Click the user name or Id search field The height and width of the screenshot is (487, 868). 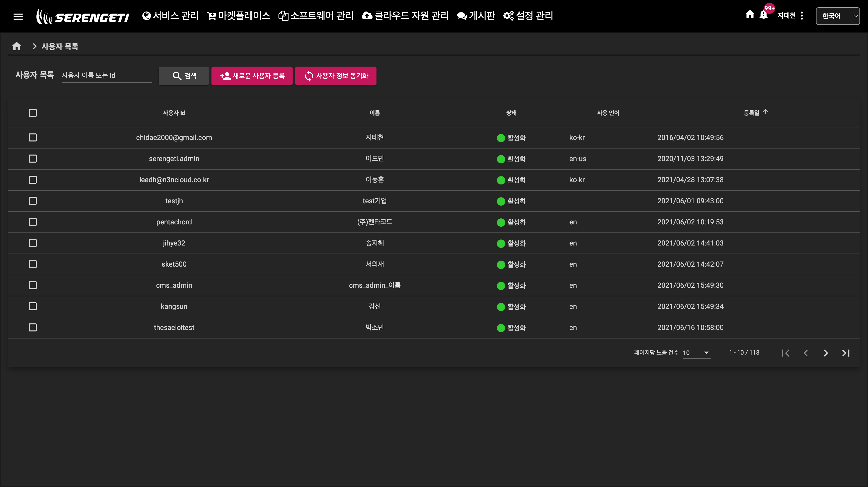tap(106, 75)
